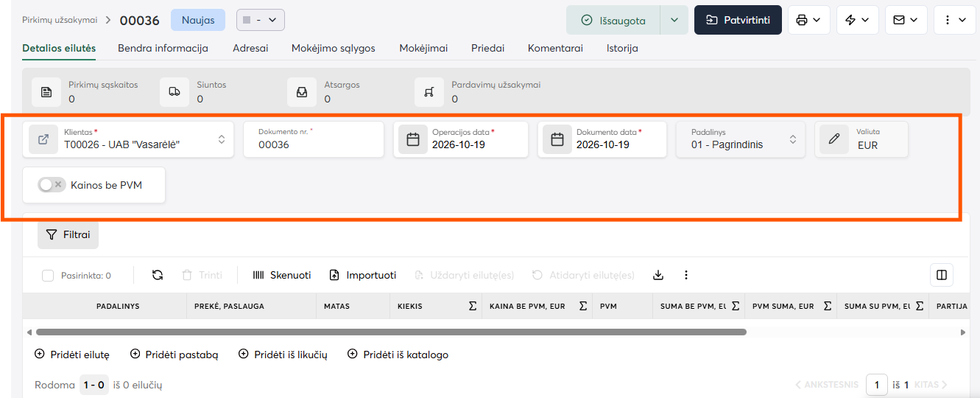Sort by the Prekė, paslauga column header
Viewport: 980px width, 398px height.
(x=229, y=306)
